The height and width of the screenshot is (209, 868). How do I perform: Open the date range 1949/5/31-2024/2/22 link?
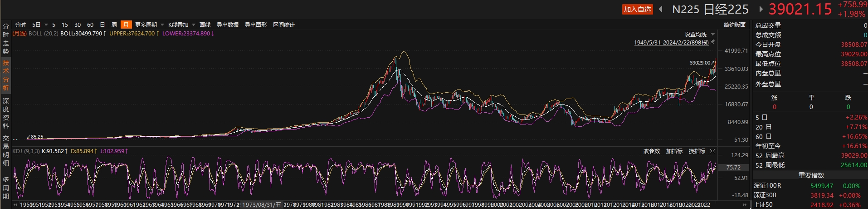click(671, 43)
